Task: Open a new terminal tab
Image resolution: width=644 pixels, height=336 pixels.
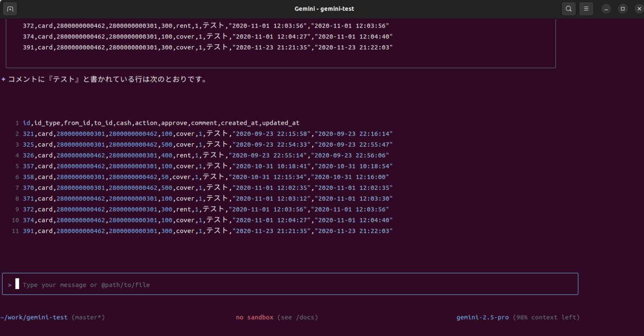Action: coord(10,9)
